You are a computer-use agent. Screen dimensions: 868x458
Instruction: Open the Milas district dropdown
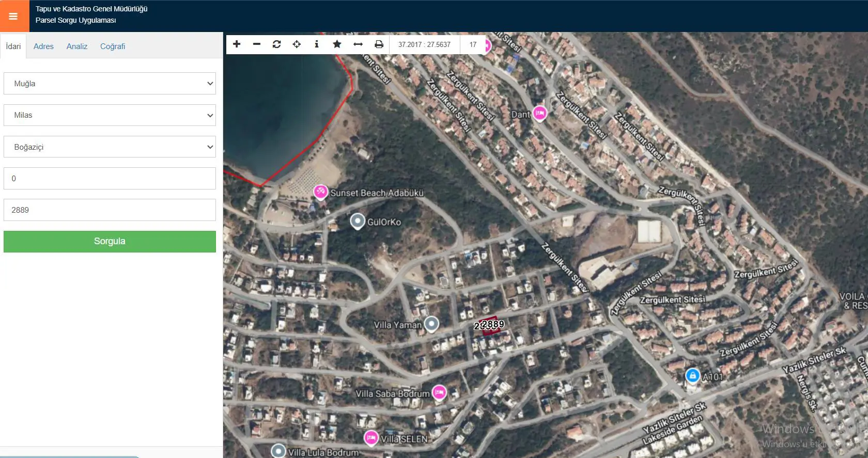(110, 115)
